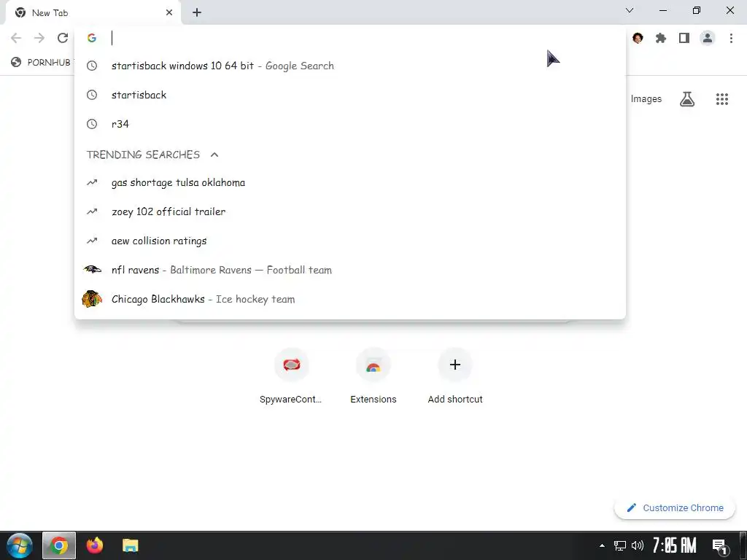
Task: Open the volume tray icon
Action: [x=638, y=545]
